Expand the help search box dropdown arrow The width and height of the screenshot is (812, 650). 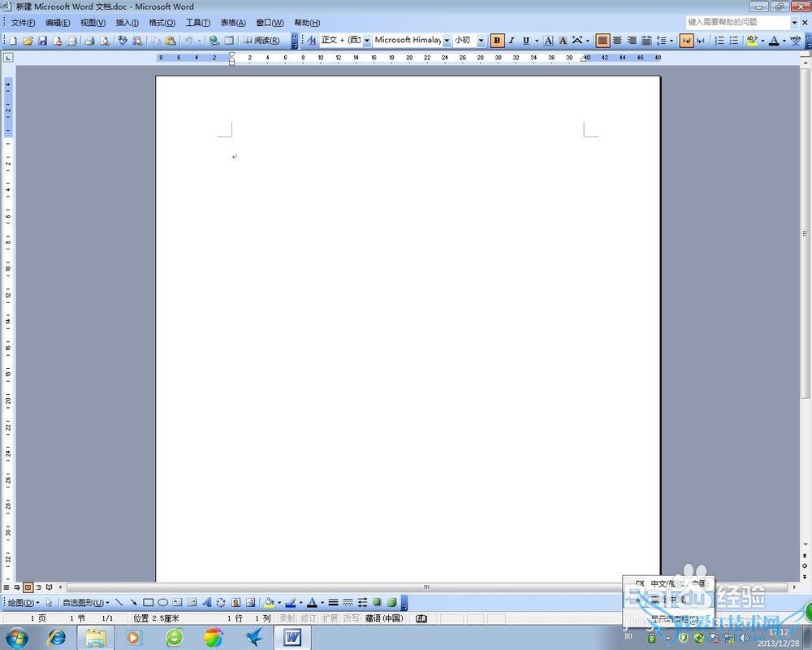coord(794,22)
